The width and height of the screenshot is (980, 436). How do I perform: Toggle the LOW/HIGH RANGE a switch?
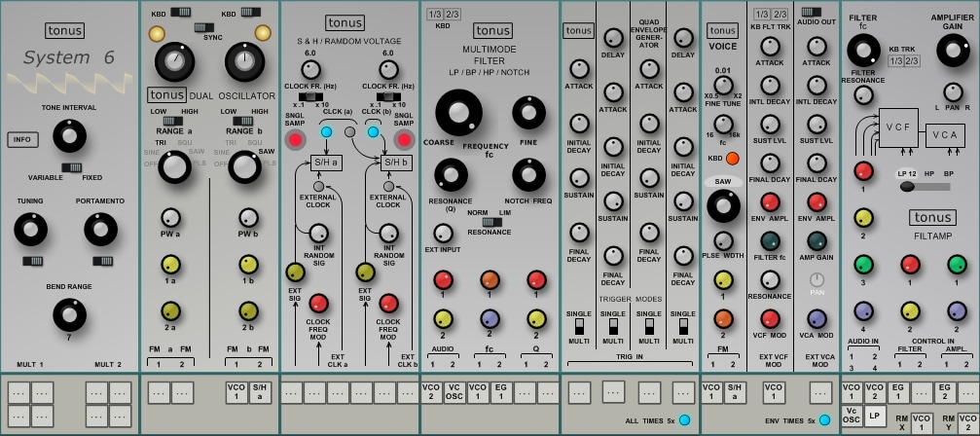coord(173,121)
